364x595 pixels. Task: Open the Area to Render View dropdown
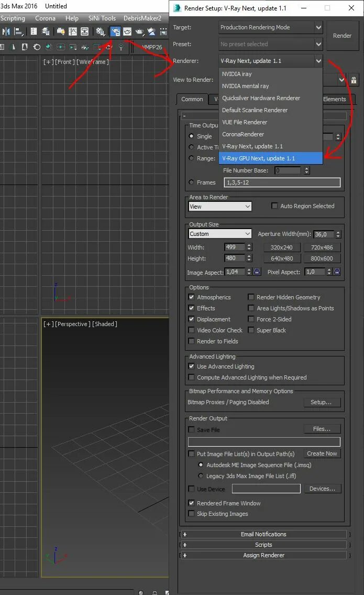(220, 207)
